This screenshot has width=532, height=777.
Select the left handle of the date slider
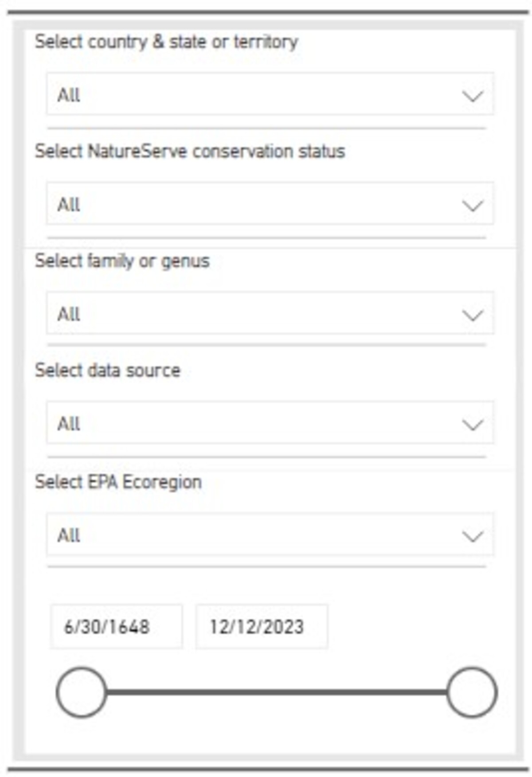click(x=81, y=691)
